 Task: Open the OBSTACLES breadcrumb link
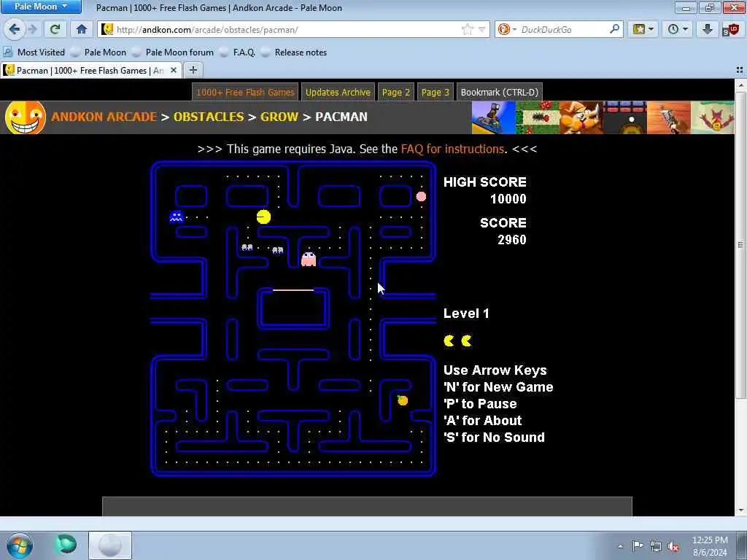[x=209, y=117]
